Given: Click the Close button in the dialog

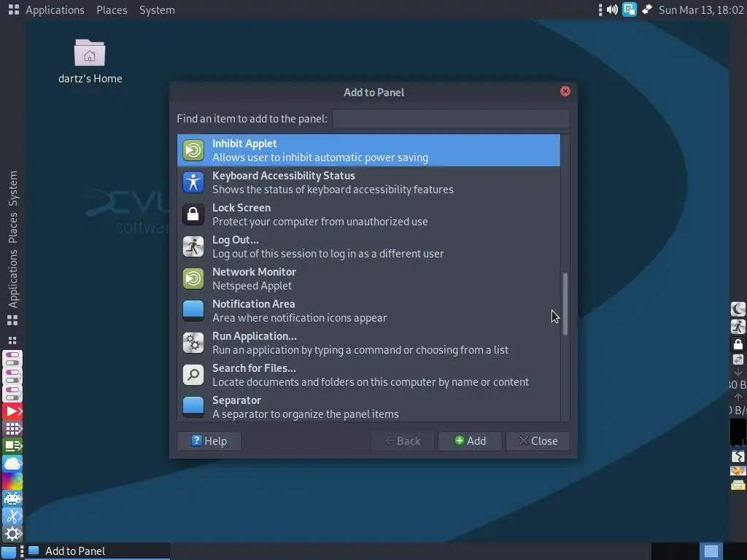Looking at the screenshot, I should pyautogui.click(x=538, y=441).
